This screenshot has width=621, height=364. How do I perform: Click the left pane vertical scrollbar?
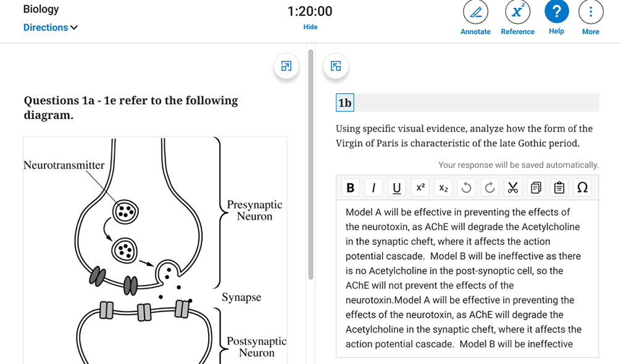pyautogui.click(x=311, y=164)
